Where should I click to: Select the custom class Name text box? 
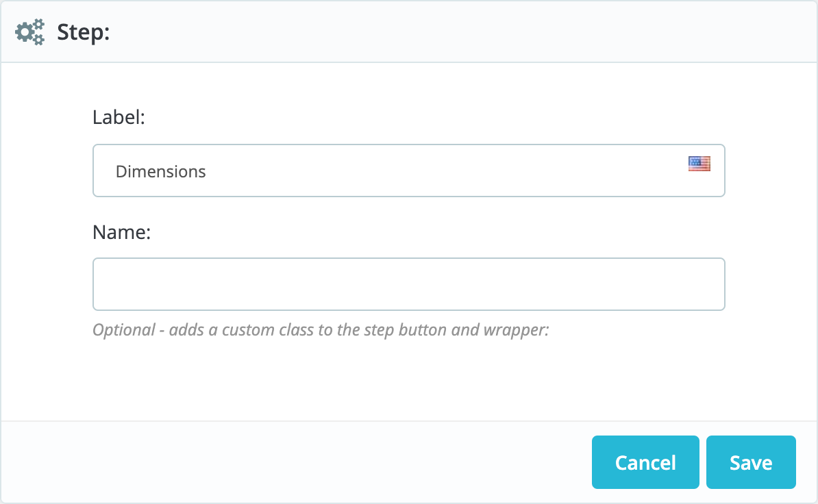click(408, 284)
